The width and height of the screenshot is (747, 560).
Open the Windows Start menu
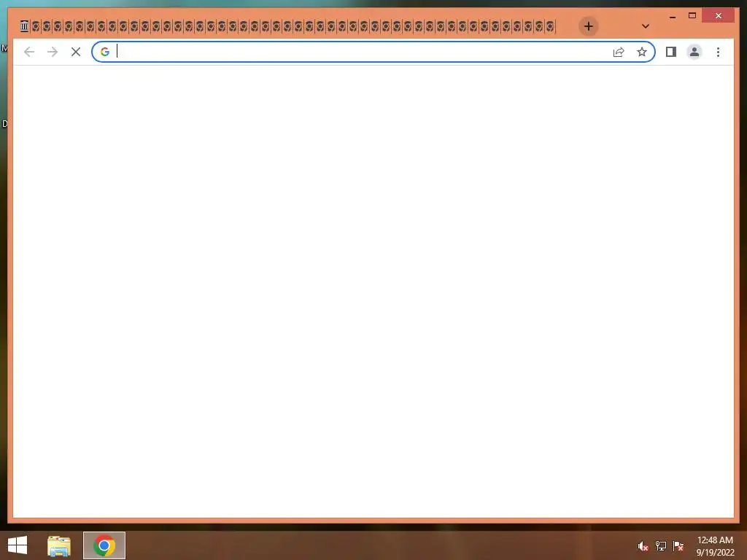18,545
